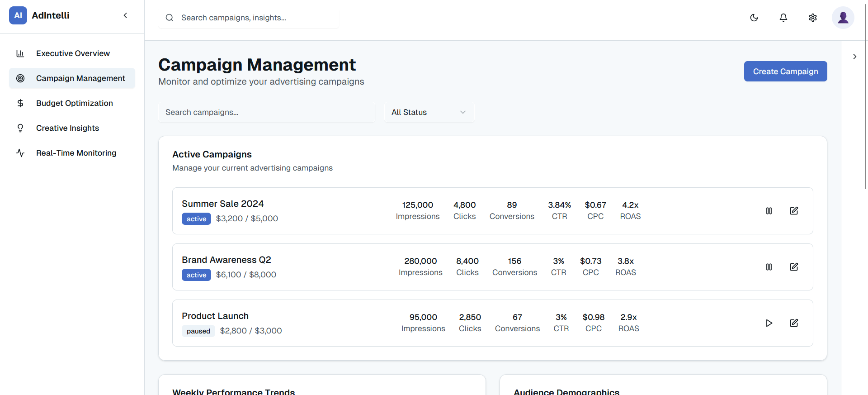Viewport: 868px width, 395px height.
Task: Open the All Status dropdown
Action: [x=429, y=112]
